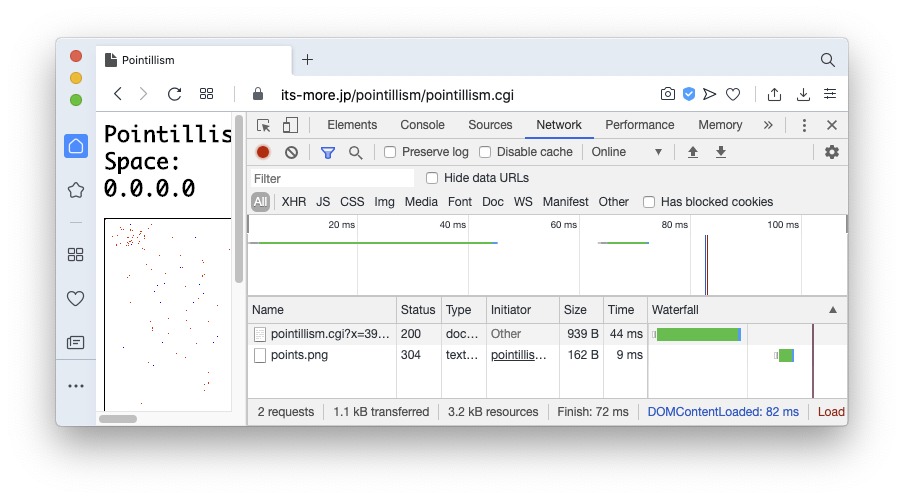Open network search magnifier
This screenshot has width=904, height=500.
click(x=355, y=152)
